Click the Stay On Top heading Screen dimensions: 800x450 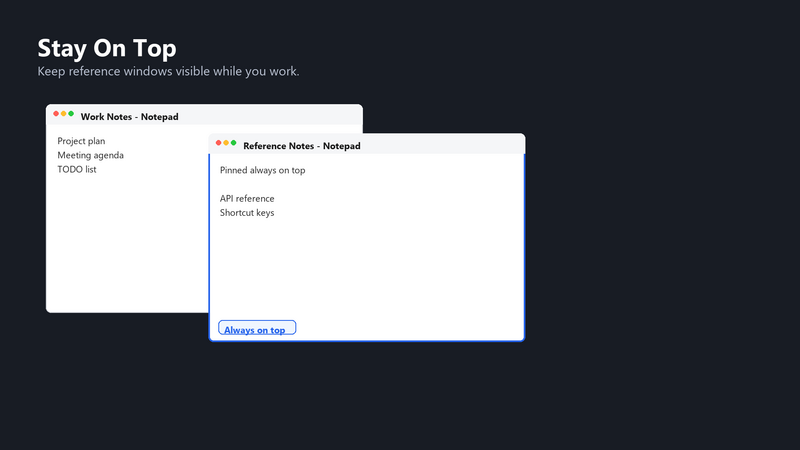107,48
